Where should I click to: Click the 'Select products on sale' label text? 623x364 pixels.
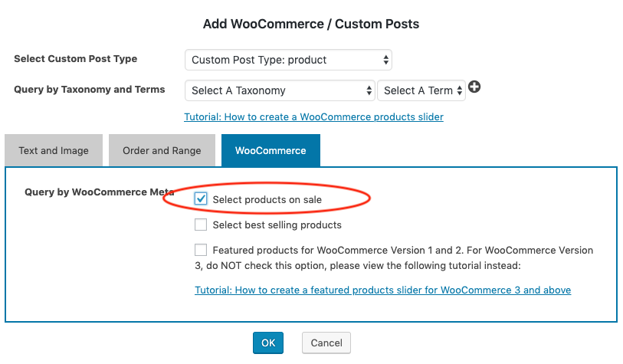267,199
